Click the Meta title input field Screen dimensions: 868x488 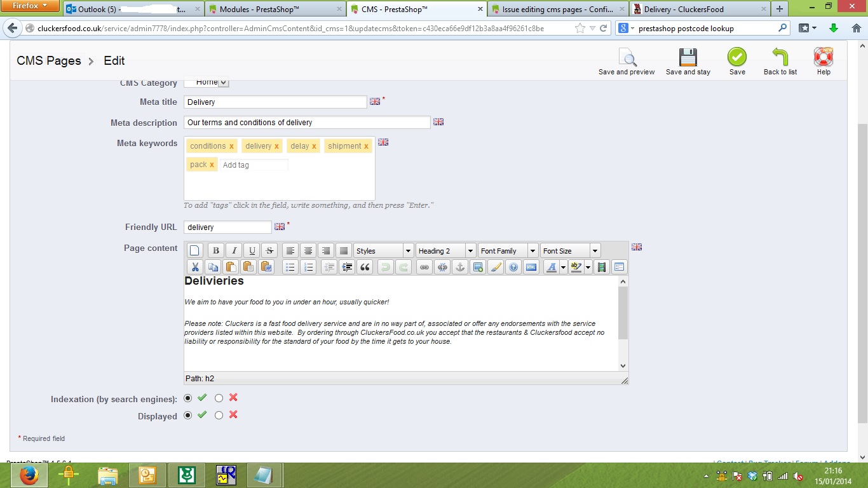click(x=275, y=102)
